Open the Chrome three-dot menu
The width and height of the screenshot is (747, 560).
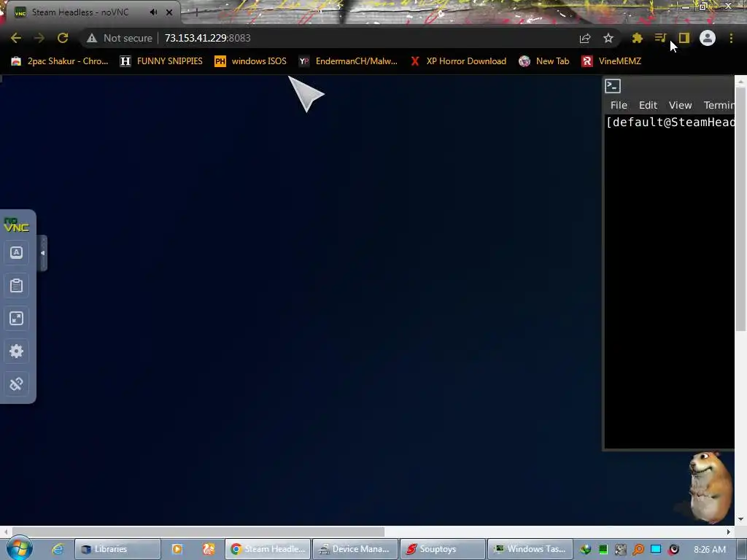pyautogui.click(x=731, y=38)
